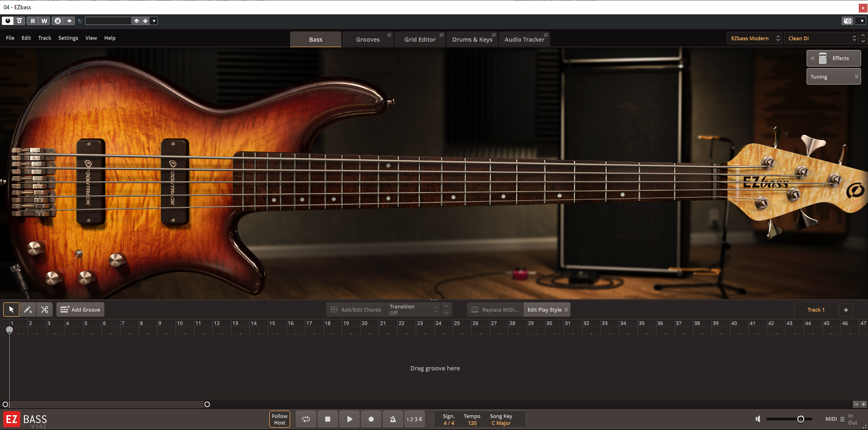
Task: Toggle the 1234 count-in button
Action: (414, 419)
